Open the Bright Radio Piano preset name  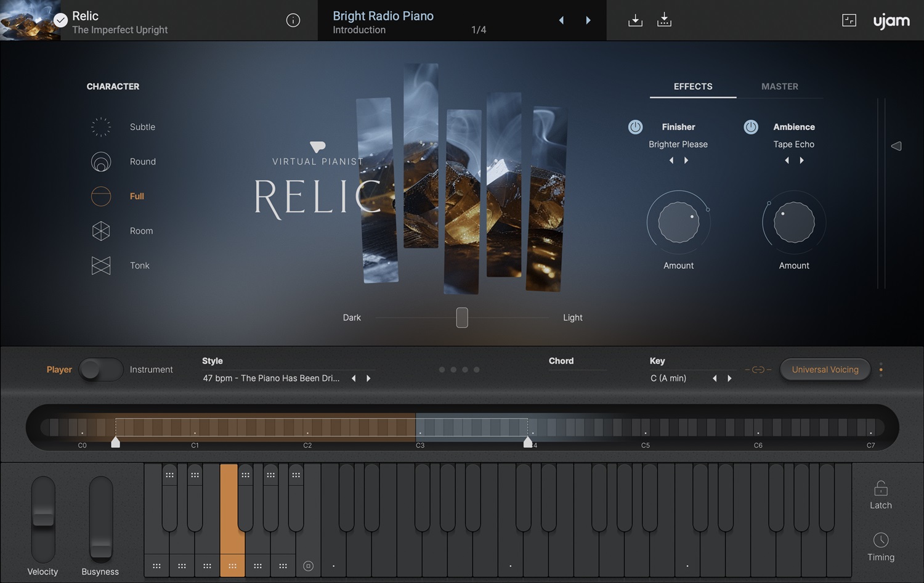point(383,16)
